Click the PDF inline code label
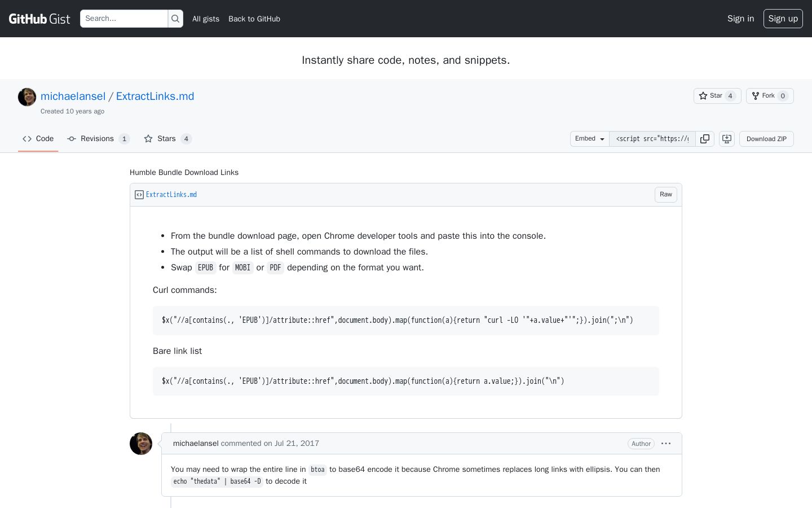 pyautogui.click(x=275, y=268)
